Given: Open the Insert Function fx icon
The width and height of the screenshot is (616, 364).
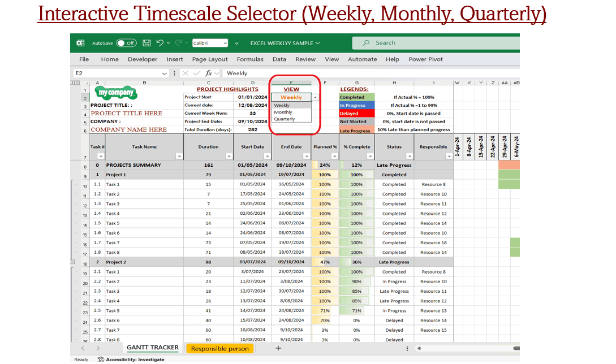Looking at the screenshot, I should (x=208, y=73).
